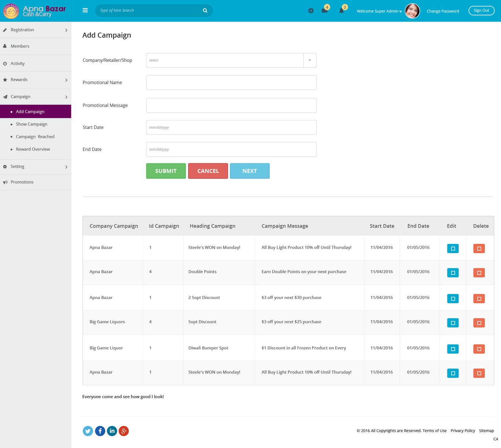
Task: Expand the Rewards sidebar chevron
Action: tap(66, 80)
